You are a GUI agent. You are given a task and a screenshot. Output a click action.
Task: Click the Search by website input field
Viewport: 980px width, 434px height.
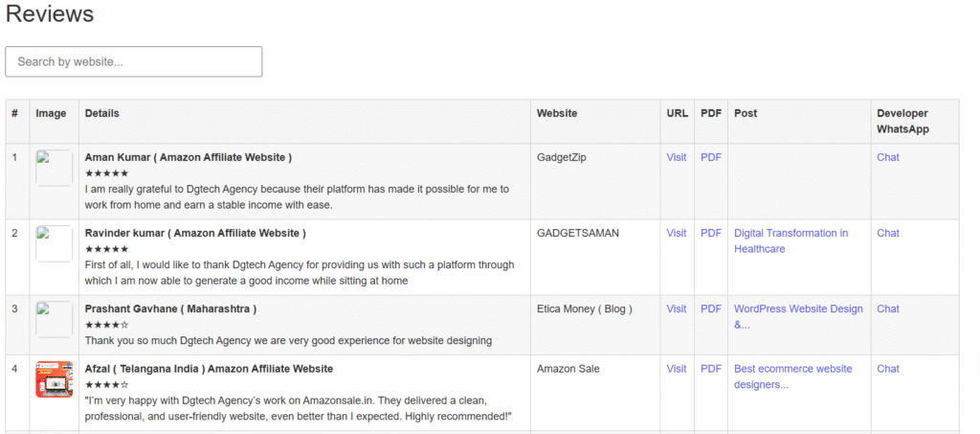pos(134,61)
